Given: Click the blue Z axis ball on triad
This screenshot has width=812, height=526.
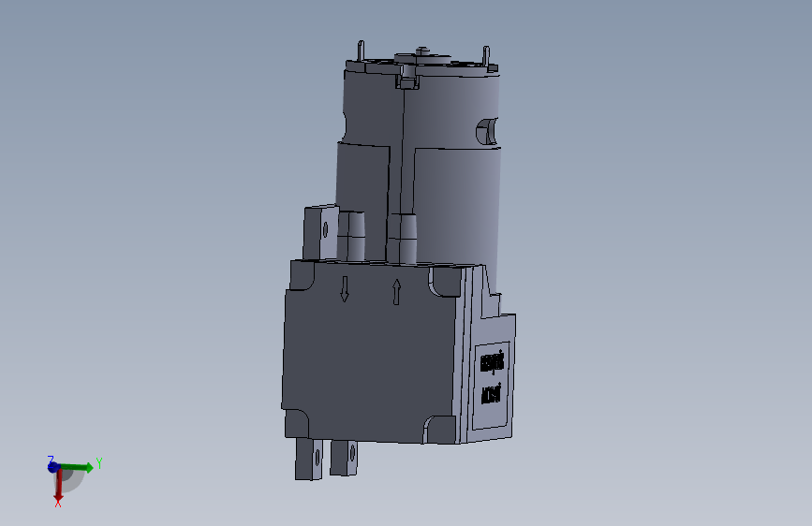Looking at the screenshot, I should pos(52,467).
